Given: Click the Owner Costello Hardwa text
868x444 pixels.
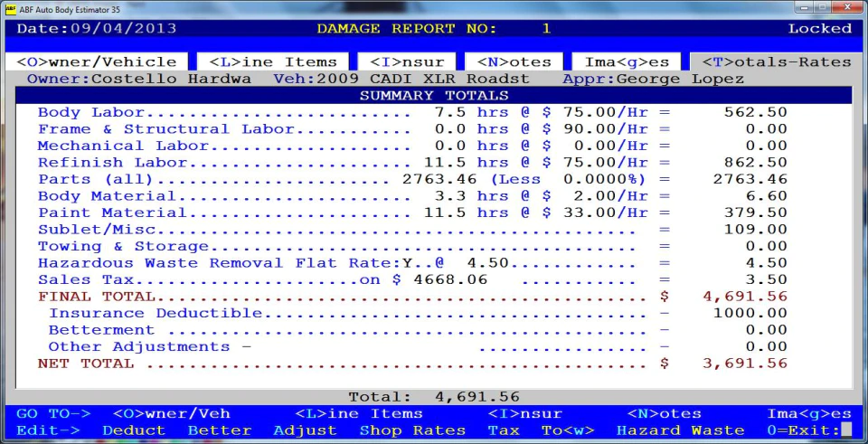Looking at the screenshot, I should click(x=139, y=80).
